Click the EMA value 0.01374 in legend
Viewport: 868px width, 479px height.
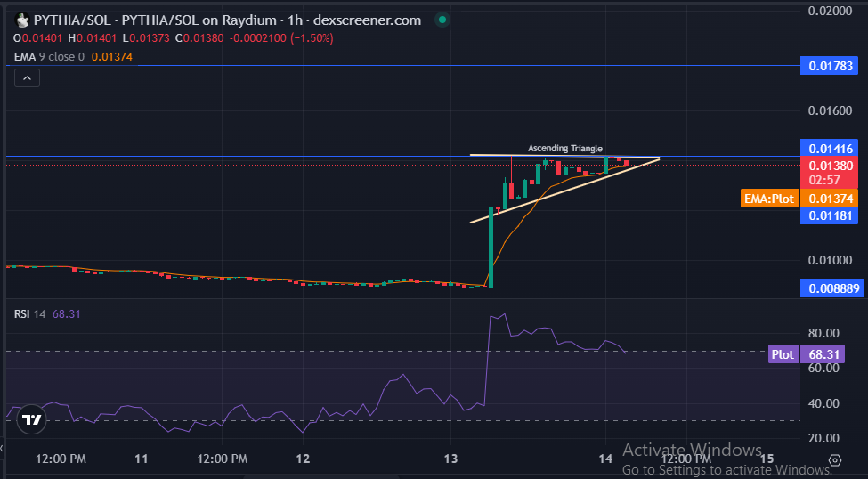112,56
